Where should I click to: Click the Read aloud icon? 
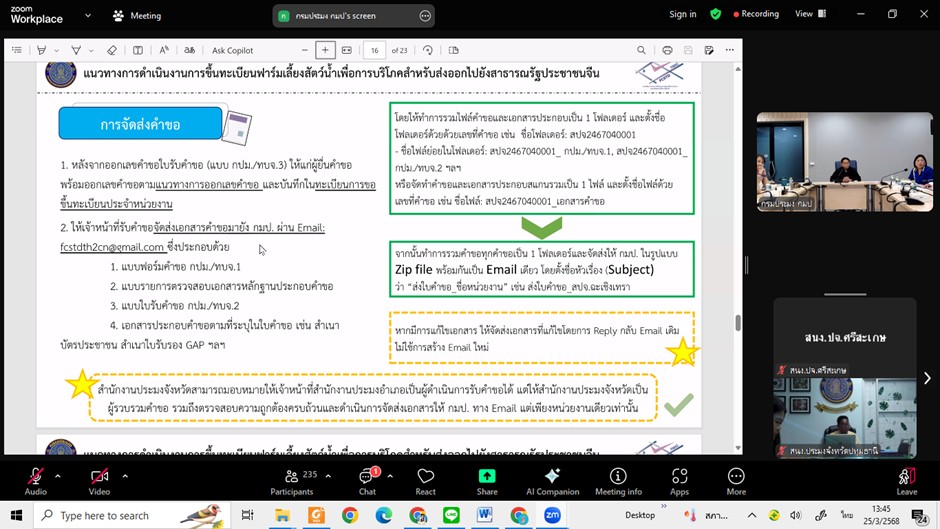click(164, 50)
